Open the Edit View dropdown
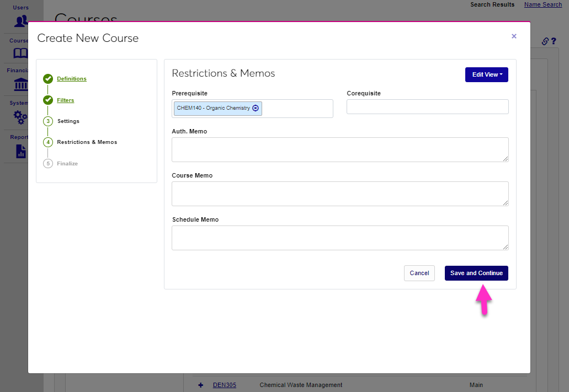 click(486, 74)
